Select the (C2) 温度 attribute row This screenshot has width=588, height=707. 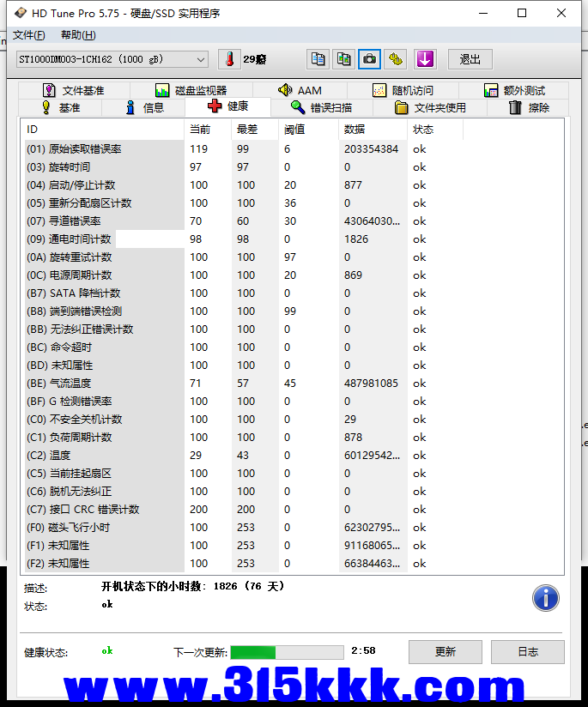pos(103,456)
